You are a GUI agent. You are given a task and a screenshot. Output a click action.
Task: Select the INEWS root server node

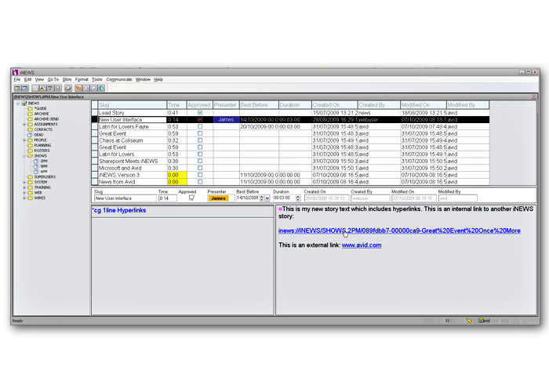click(x=31, y=103)
